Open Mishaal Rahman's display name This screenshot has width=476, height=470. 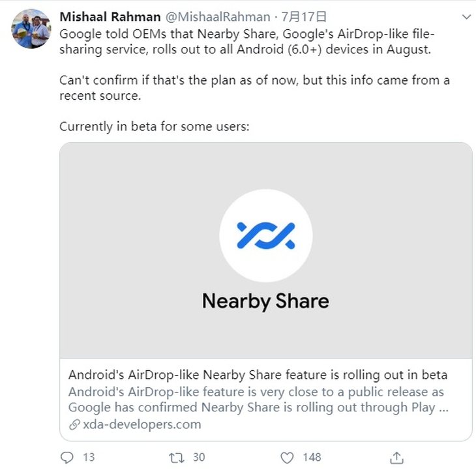(x=110, y=17)
